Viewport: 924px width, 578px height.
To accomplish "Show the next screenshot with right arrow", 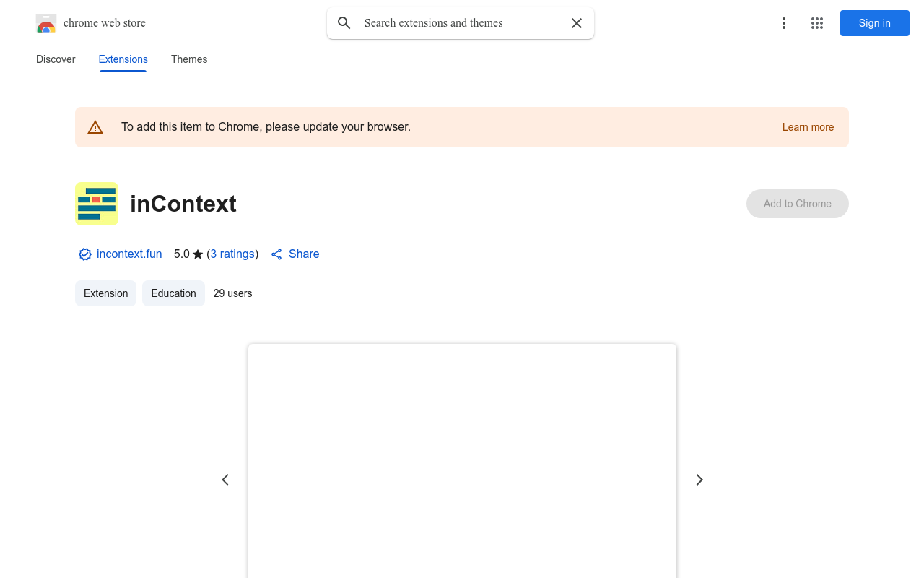I will [699, 480].
